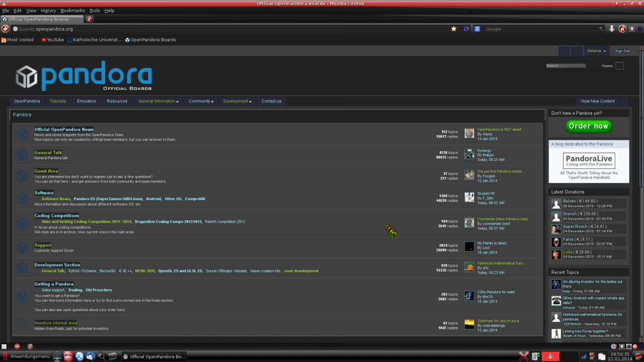Open the Anwendungsmenü in the taskbar
The height and width of the screenshot is (362, 644).
tap(26, 356)
